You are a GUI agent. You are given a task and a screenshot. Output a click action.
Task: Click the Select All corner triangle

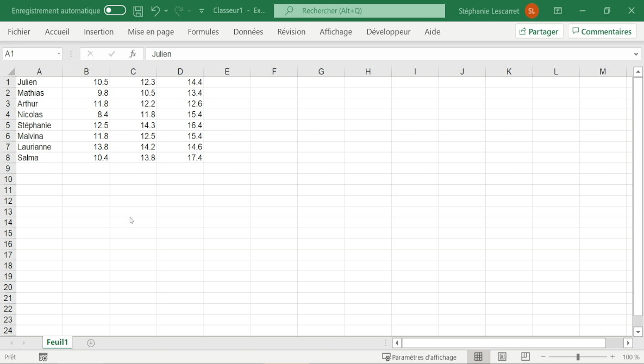(11, 71)
